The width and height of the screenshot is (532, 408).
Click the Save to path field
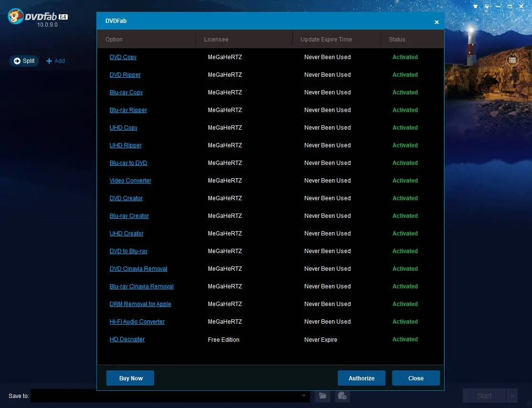(x=170, y=396)
